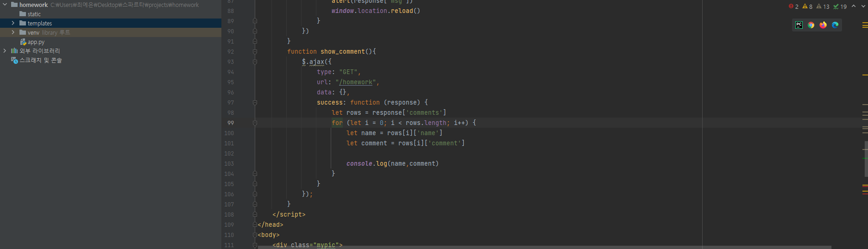This screenshot has height=249, width=868.
Task: Click the yellow warning count showing 8
Action: 807,6
